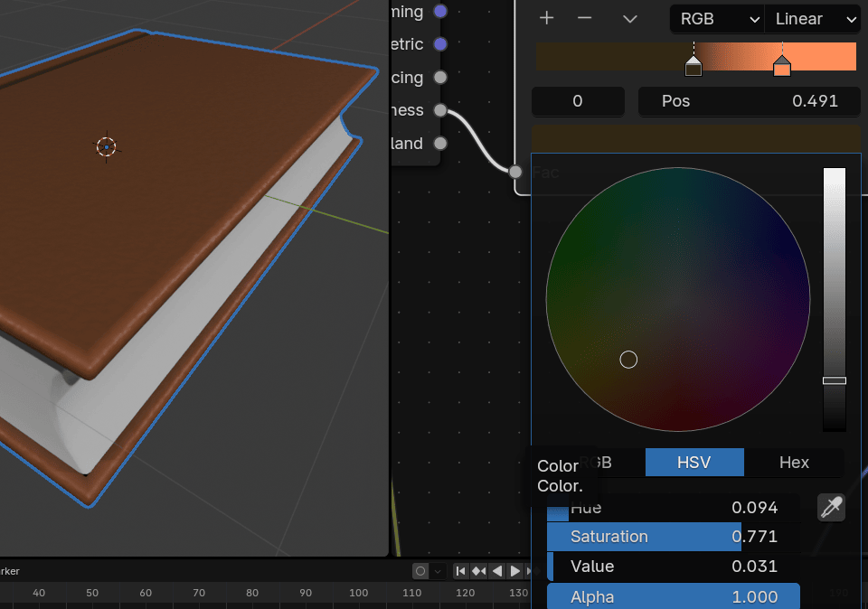Click the Saturation slider field
The image size is (868, 609).
click(673, 537)
